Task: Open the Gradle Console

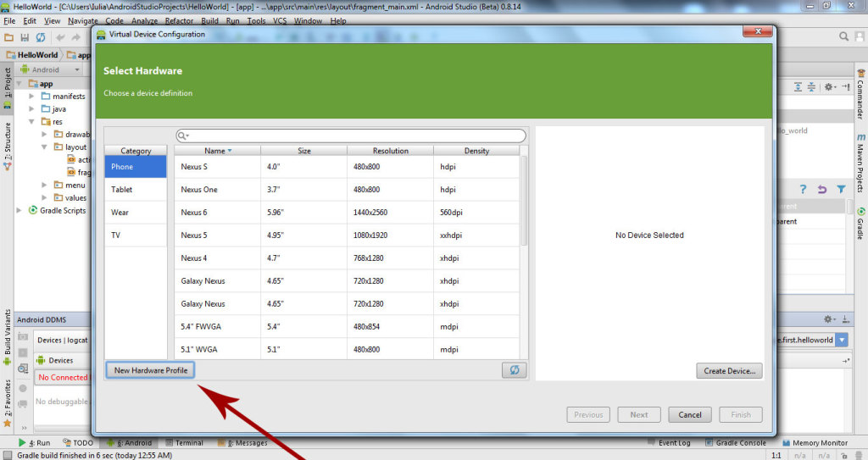Action: pos(736,443)
